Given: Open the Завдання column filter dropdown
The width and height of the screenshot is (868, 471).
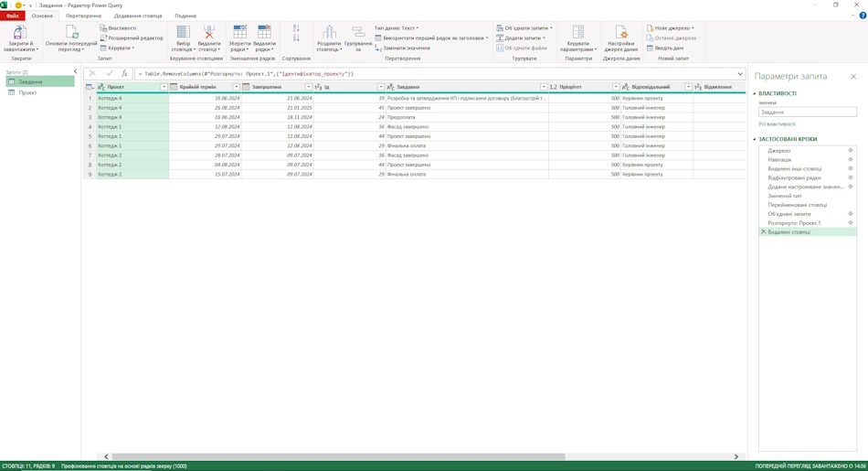Looking at the screenshot, I should (544, 87).
